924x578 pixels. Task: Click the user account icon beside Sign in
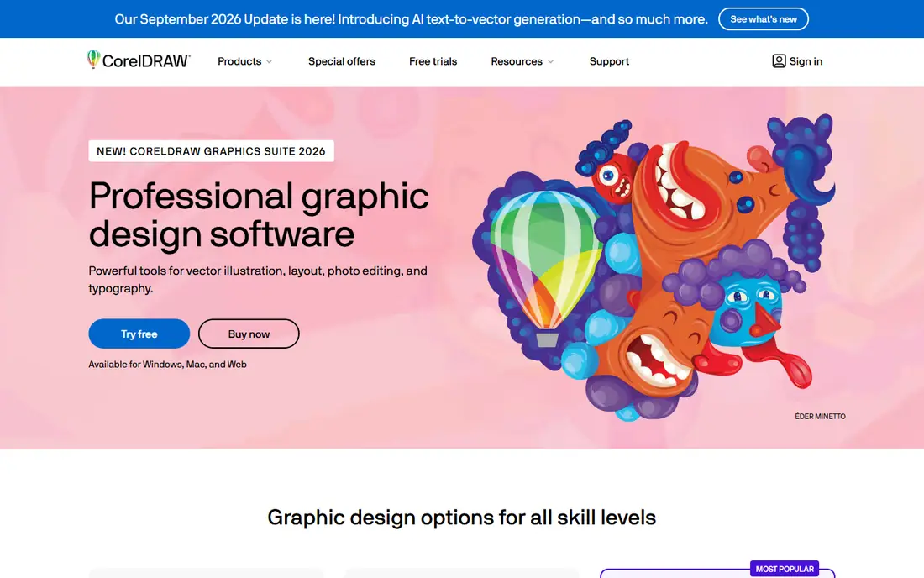click(x=779, y=61)
